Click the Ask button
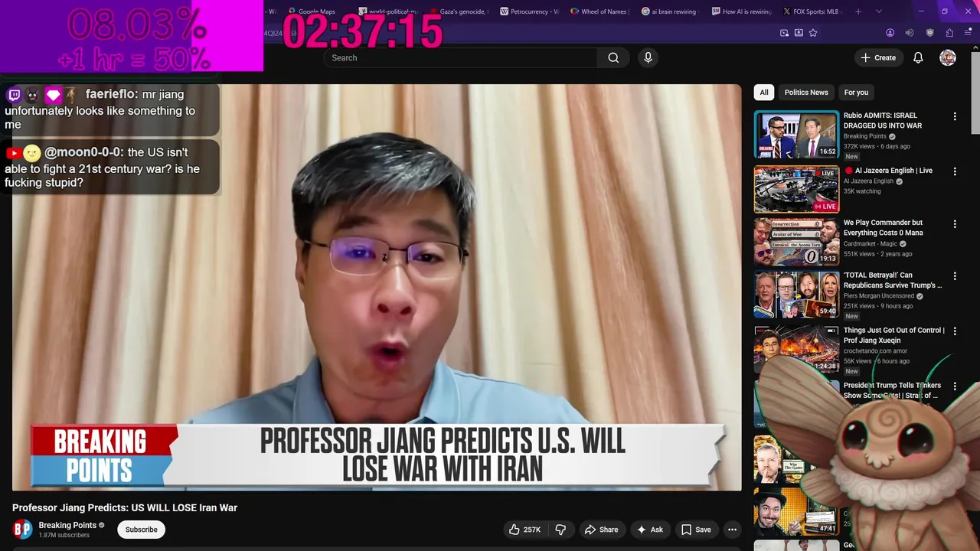 [649, 530]
